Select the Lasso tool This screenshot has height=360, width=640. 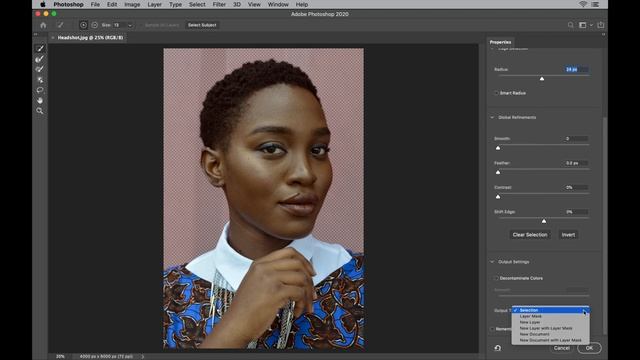(x=40, y=90)
